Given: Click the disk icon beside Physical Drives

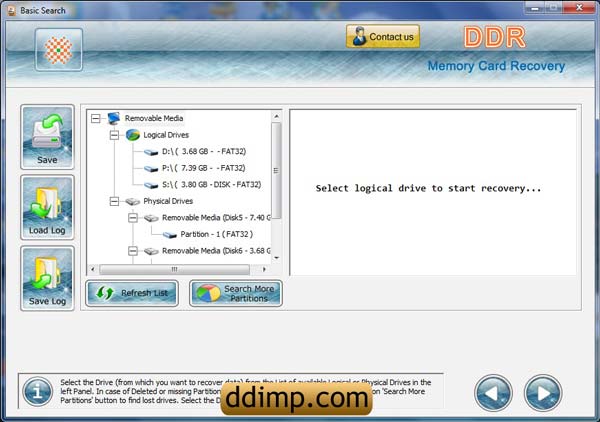Looking at the screenshot, I should [x=133, y=201].
